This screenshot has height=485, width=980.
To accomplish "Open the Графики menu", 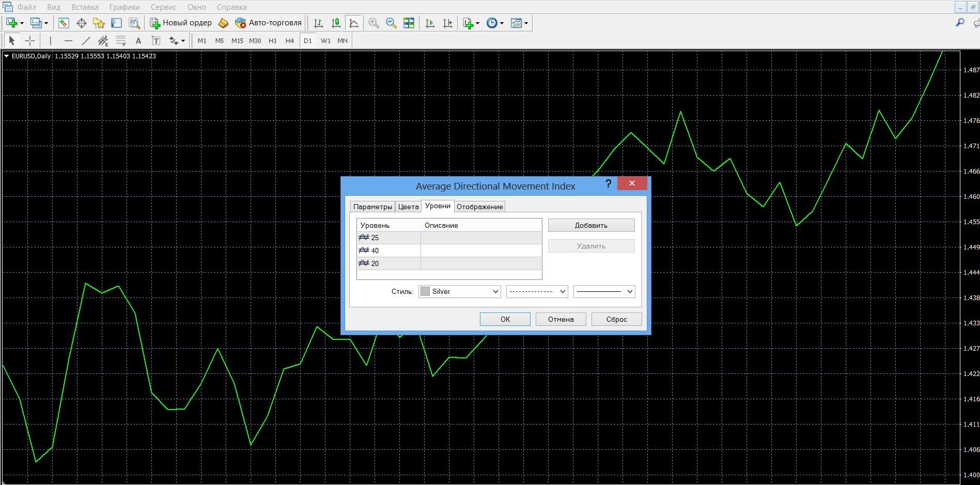I will pyautogui.click(x=125, y=7).
